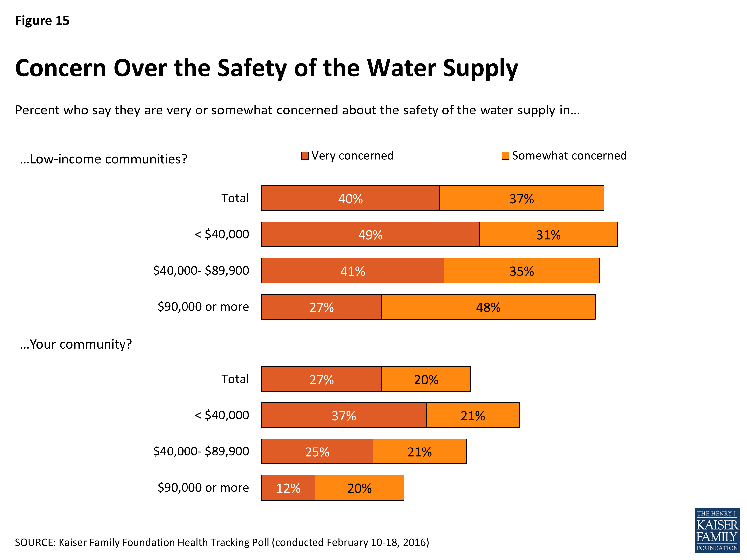Screen dimensions: 747x560
Task: Click the Figure 15 label
Action: click(x=42, y=21)
